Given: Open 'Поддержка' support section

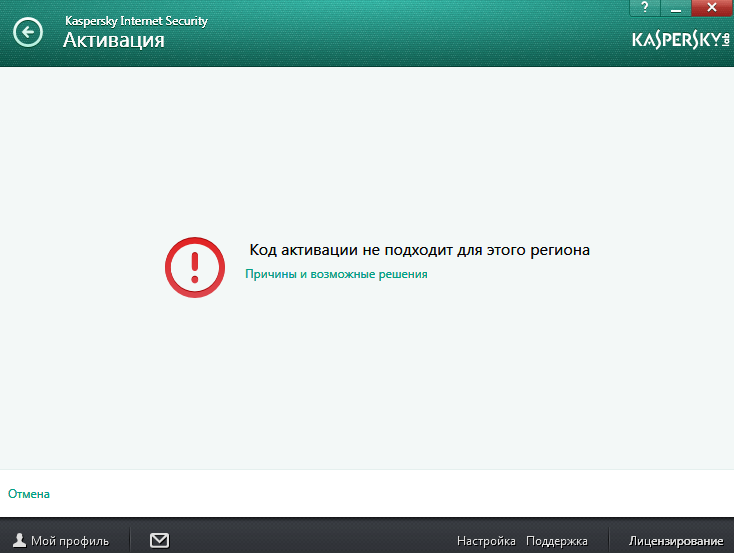Looking at the screenshot, I should tap(557, 541).
